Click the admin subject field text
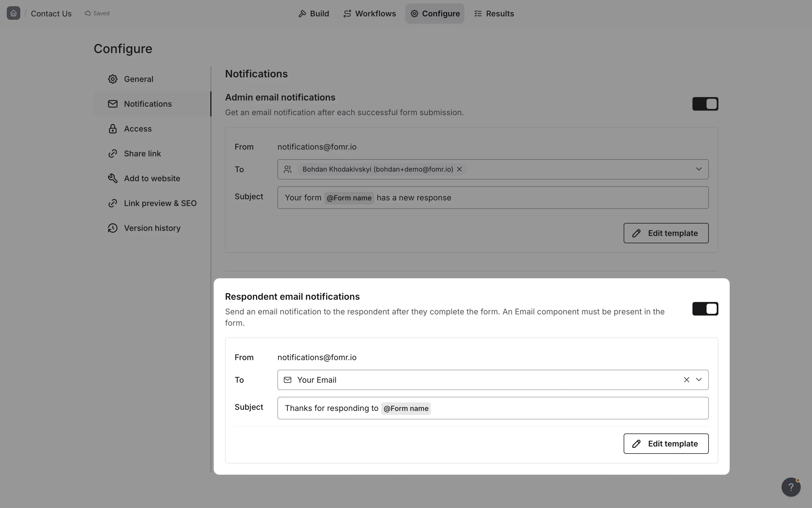Image resolution: width=812 pixels, height=508 pixels. [493, 198]
